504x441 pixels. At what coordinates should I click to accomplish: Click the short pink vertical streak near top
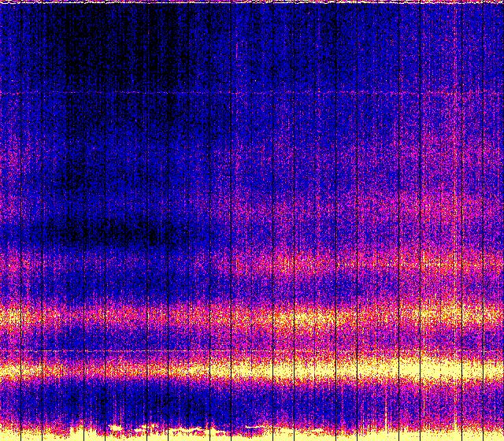click(236, 49)
